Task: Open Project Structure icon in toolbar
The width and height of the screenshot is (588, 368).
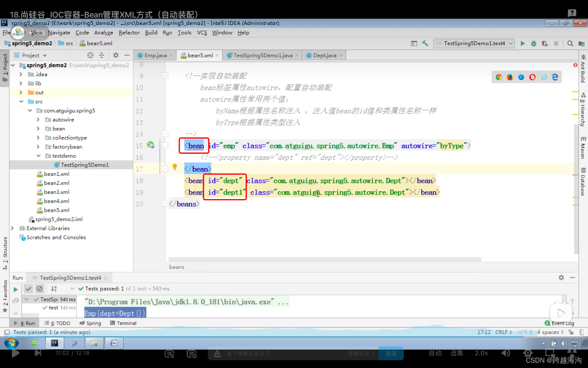Action: pyautogui.click(x=581, y=43)
